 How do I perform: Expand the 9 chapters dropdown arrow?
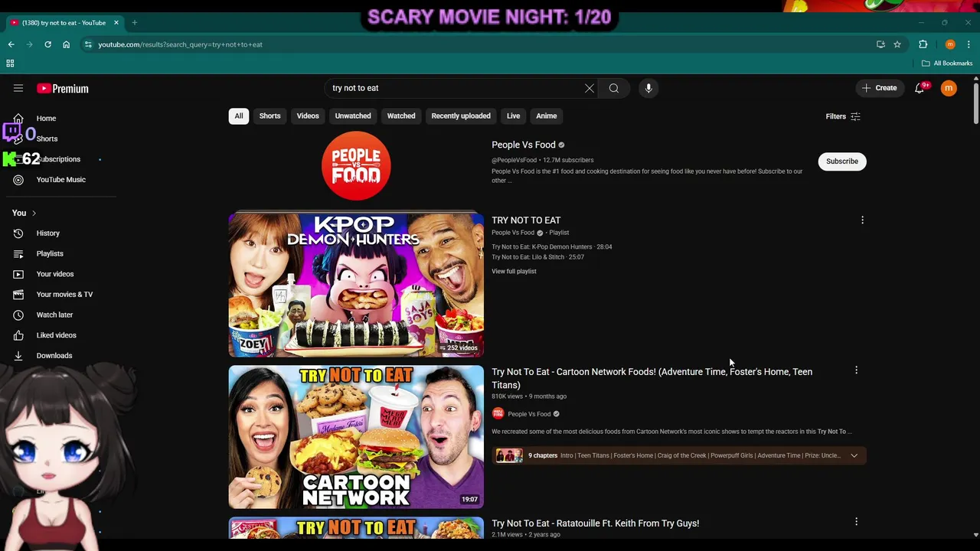tap(854, 455)
